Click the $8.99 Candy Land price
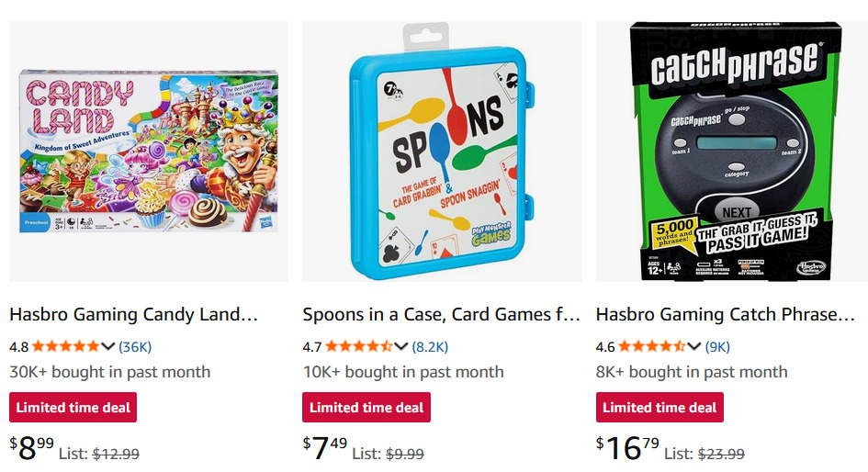The height and width of the screenshot is (472, 868). click(32, 448)
